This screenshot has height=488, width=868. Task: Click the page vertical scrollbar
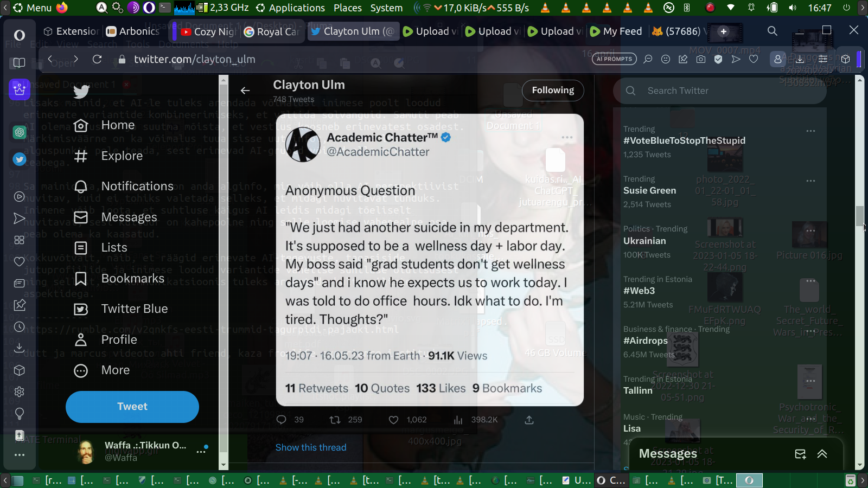pos(859,216)
